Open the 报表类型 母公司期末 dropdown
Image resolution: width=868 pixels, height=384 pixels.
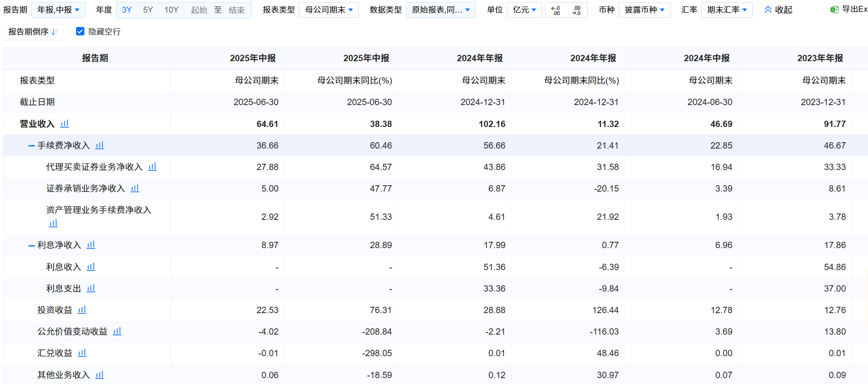coord(329,10)
